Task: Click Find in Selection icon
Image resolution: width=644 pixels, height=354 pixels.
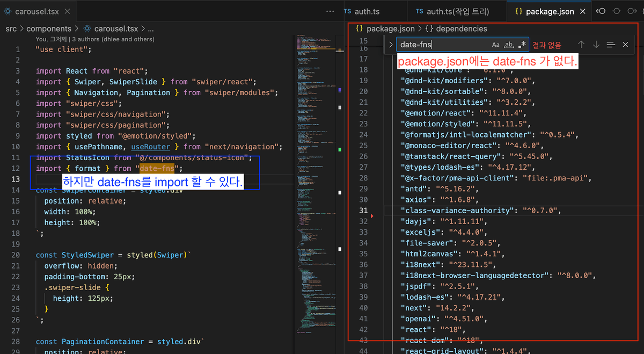Action: coord(611,45)
